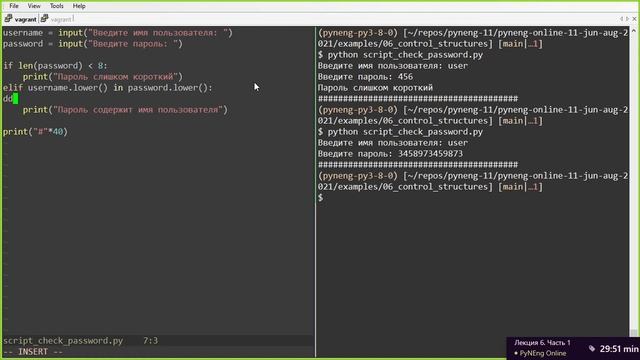Screen dimensions: 640x360
Task: Close the current tab with the X
Action: [x=634, y=19]
